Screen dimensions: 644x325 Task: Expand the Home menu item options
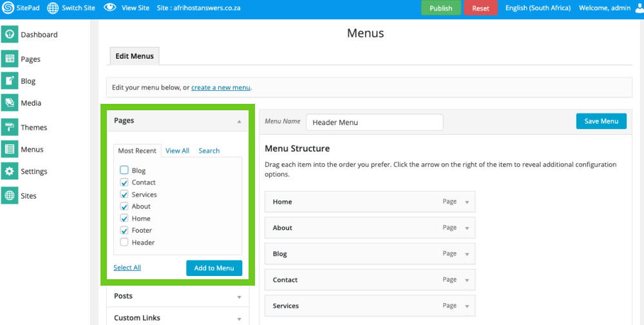[x=467, y=202]
